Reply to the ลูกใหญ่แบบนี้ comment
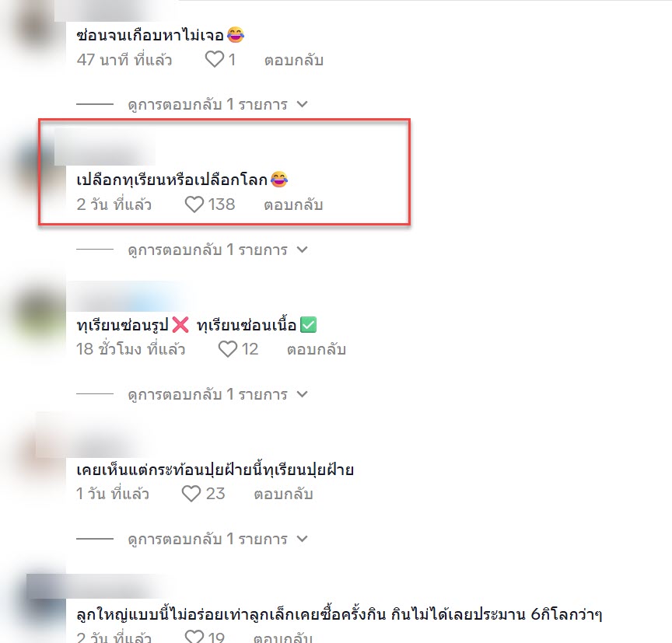This screenshot has width=672, height=643. click(283, 638)
